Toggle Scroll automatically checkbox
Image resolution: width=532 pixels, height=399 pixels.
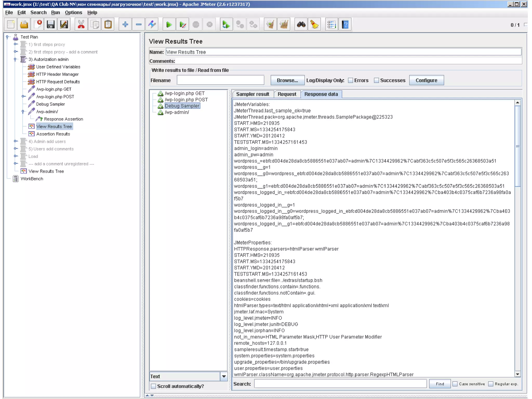(x=154, y=386)
